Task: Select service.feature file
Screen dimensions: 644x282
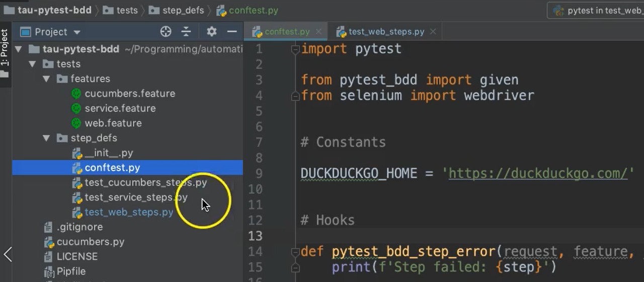Action: tap(120, 108)
